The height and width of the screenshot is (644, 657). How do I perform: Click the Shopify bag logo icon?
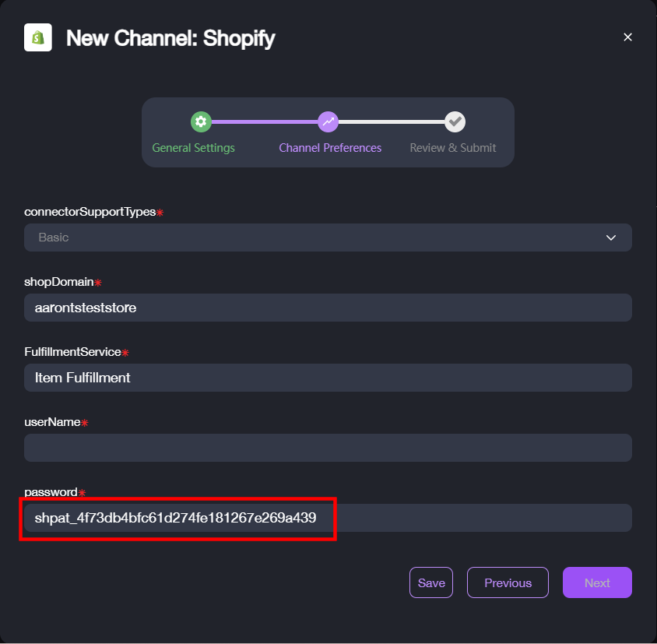[x=37, y=37]
